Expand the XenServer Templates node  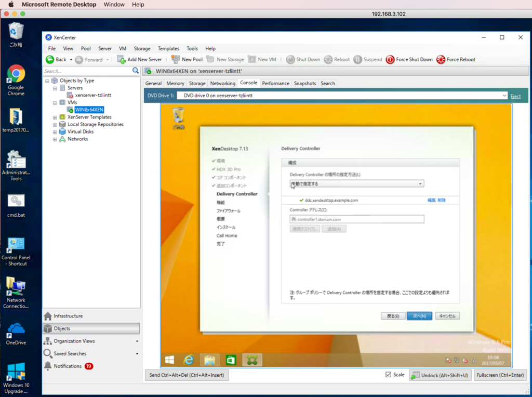click(55, 117)
